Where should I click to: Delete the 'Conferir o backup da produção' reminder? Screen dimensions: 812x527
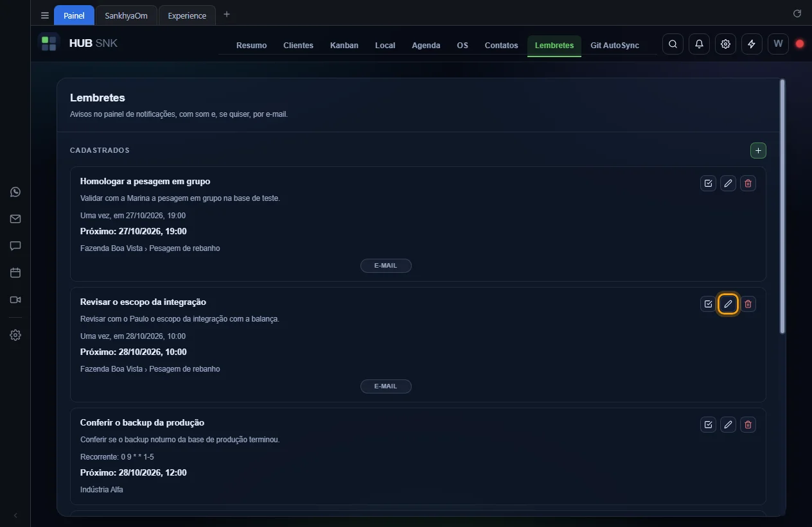click(748, 424)
